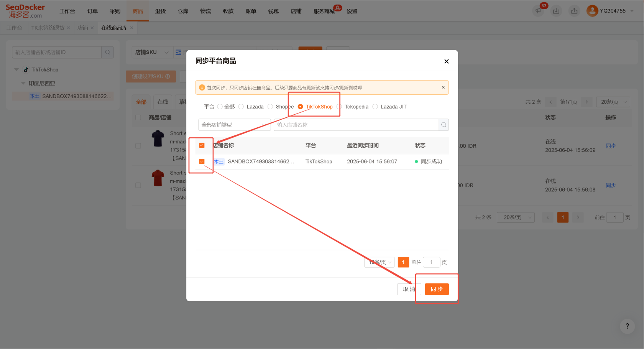Switch to the 工作台 page tab
Screen dimensions: 644x349
[14, 28]
